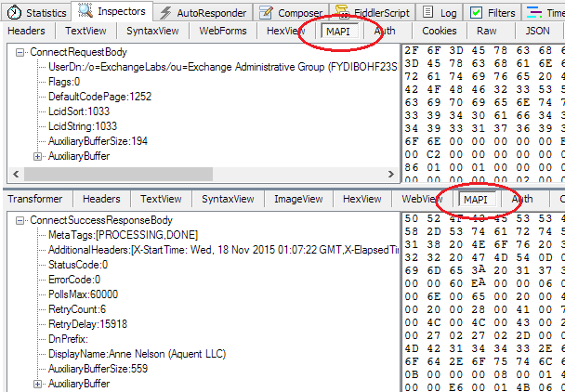
Task: Select request TextView inspector tab
Action: coord(85,31)
